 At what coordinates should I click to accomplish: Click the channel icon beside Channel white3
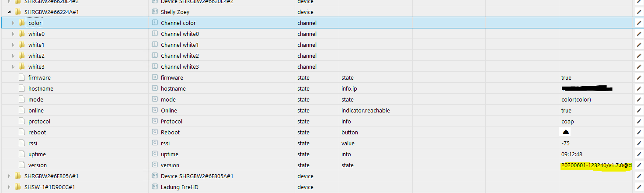pos(154,67)
